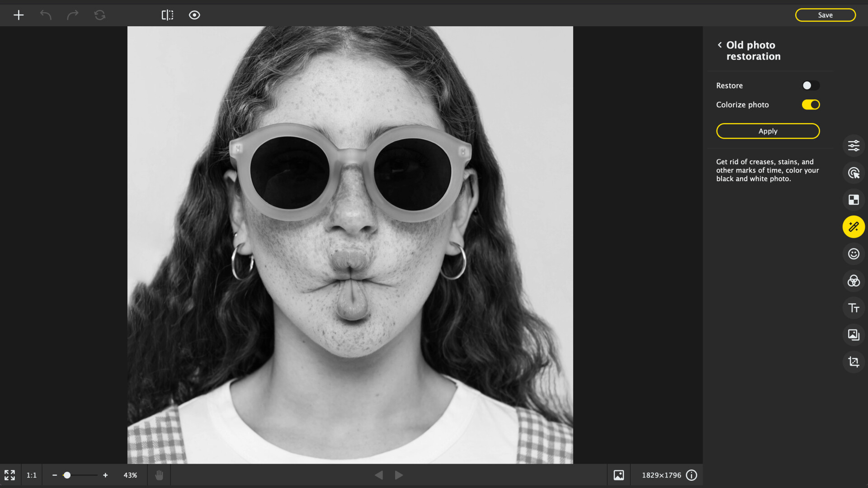Viewport: 868px width, 488px height.
Task: Open image info next to 1829×1796
Action: click(691, 475)
